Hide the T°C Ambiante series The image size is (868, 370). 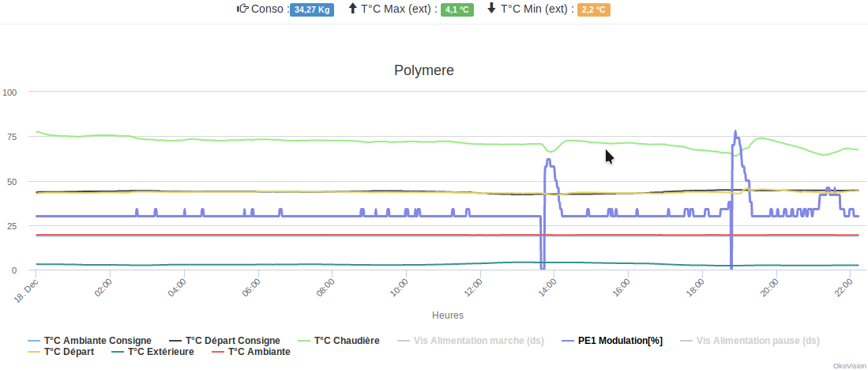point(259,352)
